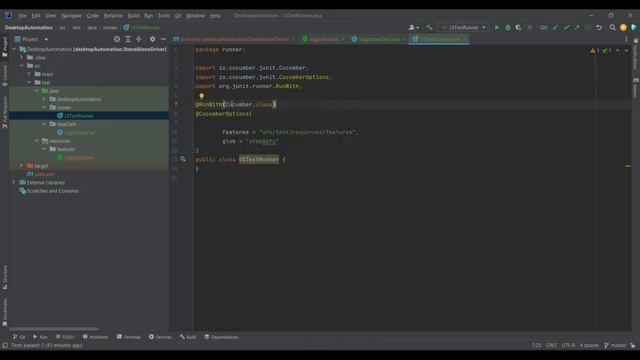Image resolution: width=640 pixels, height=360 pixels.
Task: Hide the Project panel with minus icon
Action: pos(163,39)
